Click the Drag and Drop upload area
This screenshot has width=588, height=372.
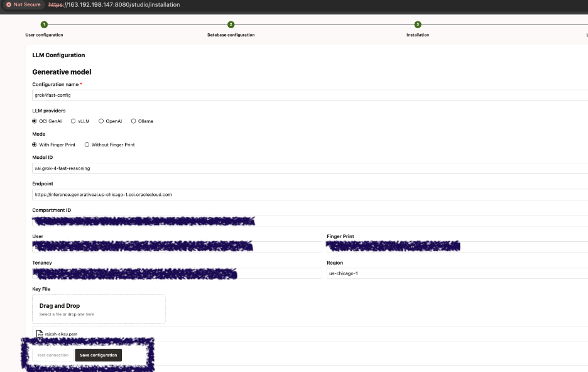pos(99,308)
